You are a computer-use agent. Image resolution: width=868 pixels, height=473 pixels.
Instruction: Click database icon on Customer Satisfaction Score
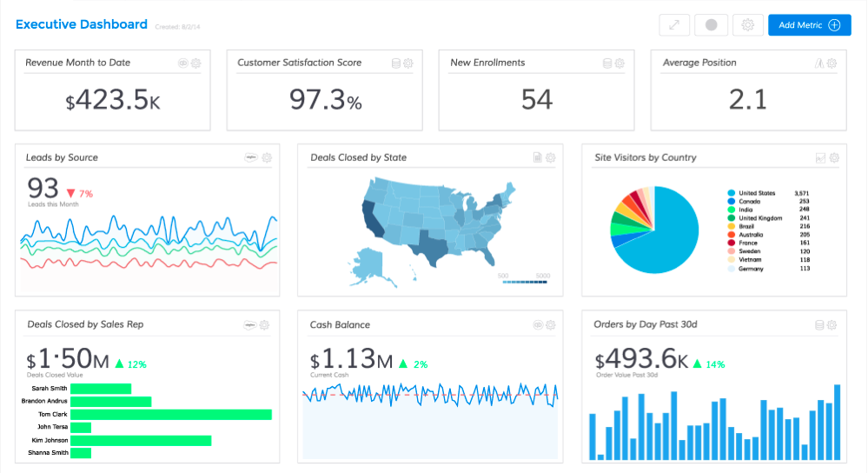[396, 63]
